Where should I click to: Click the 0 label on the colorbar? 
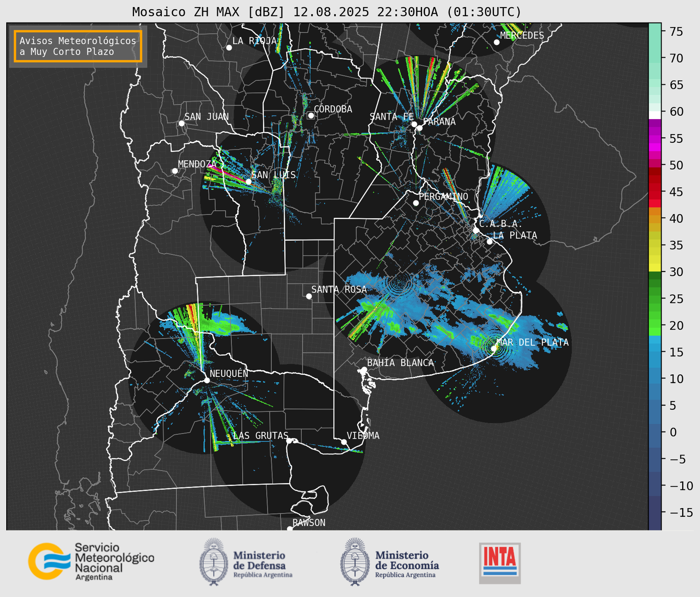pyautogui.click(x=673, y=432)
